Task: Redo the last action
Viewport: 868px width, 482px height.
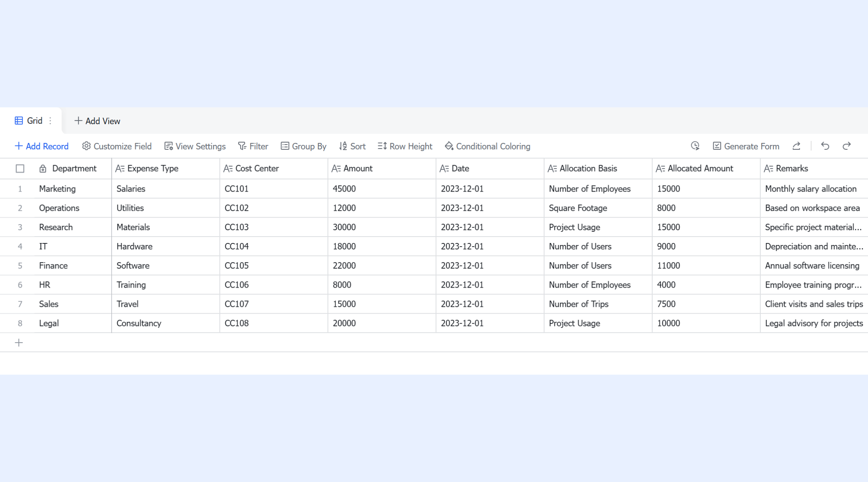Action: (847, 146)
